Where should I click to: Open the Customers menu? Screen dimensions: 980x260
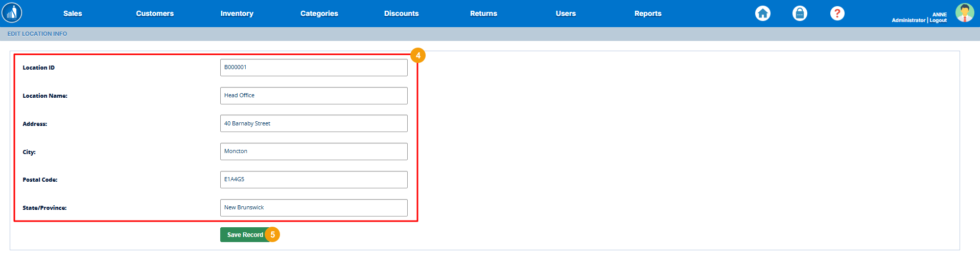tap(155, 13)
